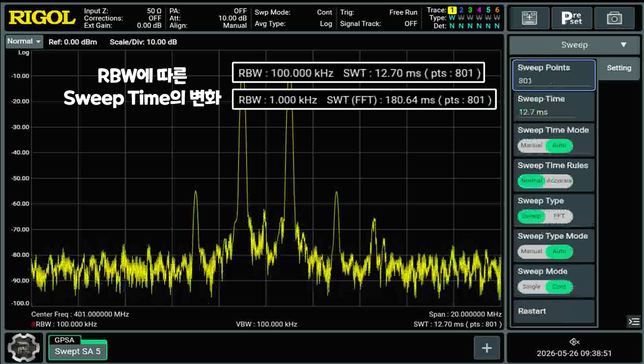644x364 pixels.
Task: Select trace 6 number indicator
Action: tap(497, 10)
